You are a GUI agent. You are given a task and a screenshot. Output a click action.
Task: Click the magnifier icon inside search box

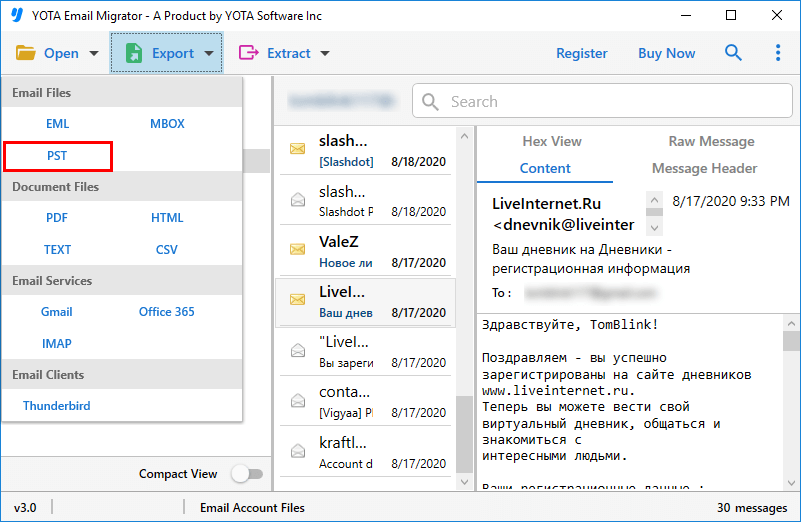430,102
